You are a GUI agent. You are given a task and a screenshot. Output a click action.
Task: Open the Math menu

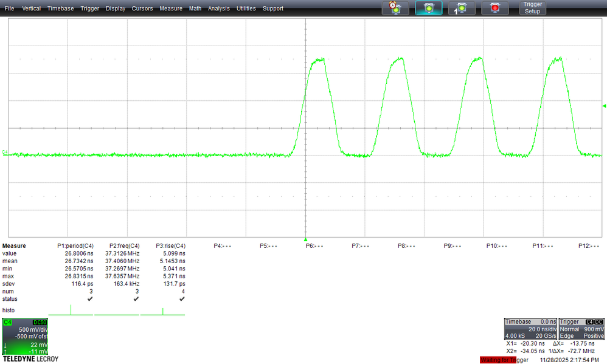pos(195,8)
